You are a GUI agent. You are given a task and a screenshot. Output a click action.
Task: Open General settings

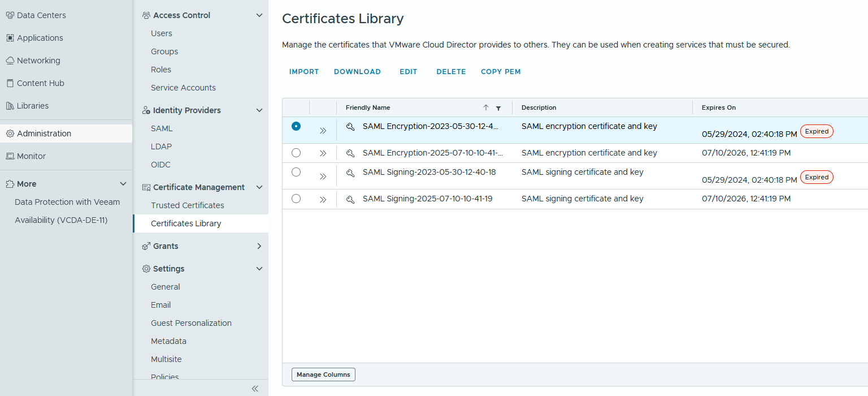coord(166,287)
